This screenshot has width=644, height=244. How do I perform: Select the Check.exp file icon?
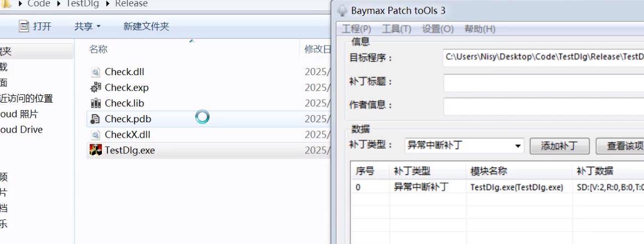click(x=95, y=88)
